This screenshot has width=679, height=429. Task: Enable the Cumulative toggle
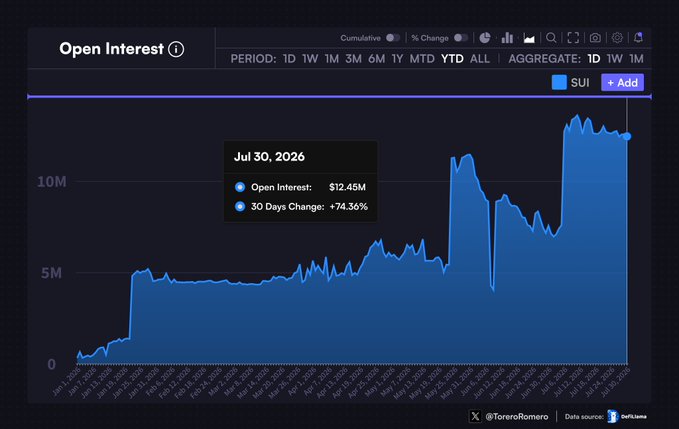[x=393, y=38]
